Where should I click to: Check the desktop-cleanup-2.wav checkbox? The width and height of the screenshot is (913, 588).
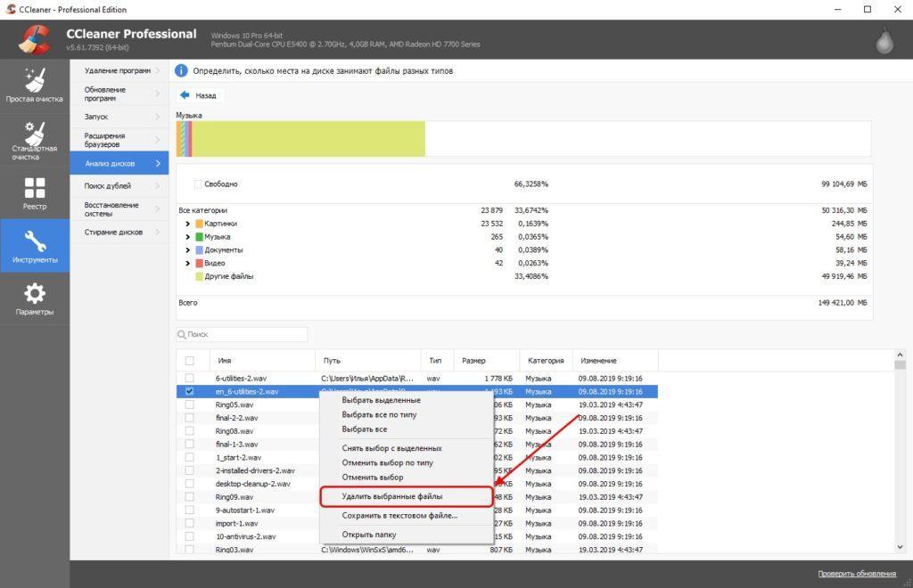coord(189,484)
